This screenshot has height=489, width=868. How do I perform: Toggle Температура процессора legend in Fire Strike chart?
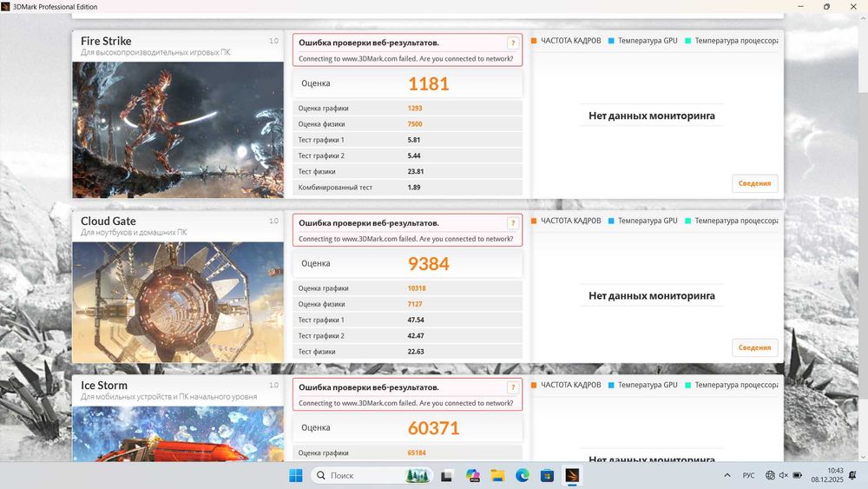tap(731, 41)
